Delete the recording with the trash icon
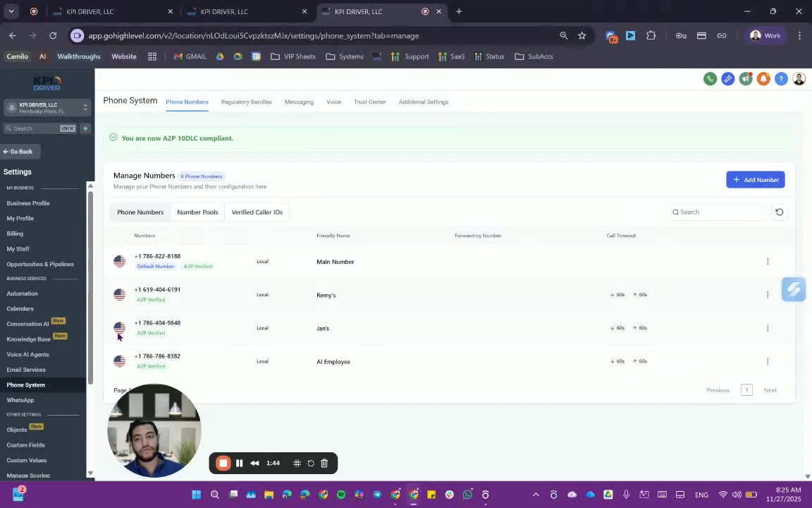 pyautogui.click(x=324, y=463)
